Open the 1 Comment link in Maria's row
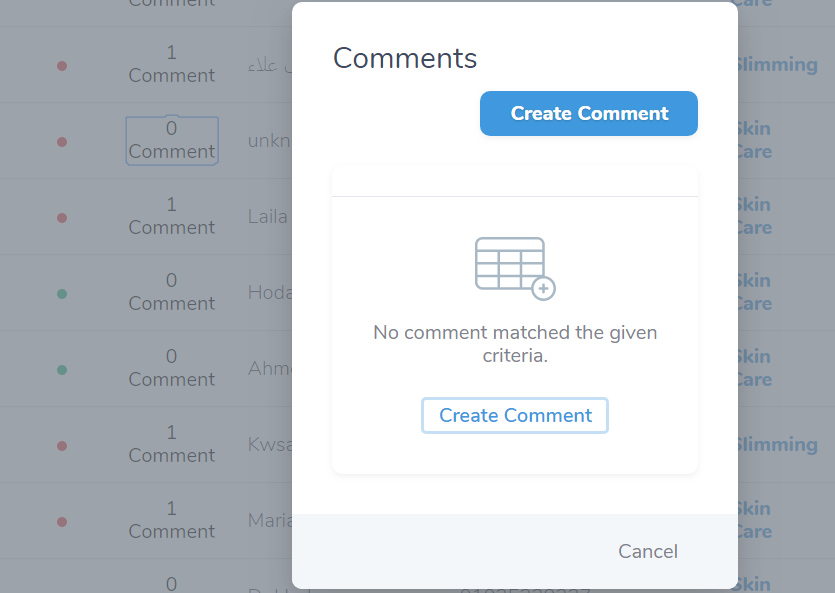Image resolution: width=835 pixels, height=593 pixels. pyautogui.click(x=172, y=520)
